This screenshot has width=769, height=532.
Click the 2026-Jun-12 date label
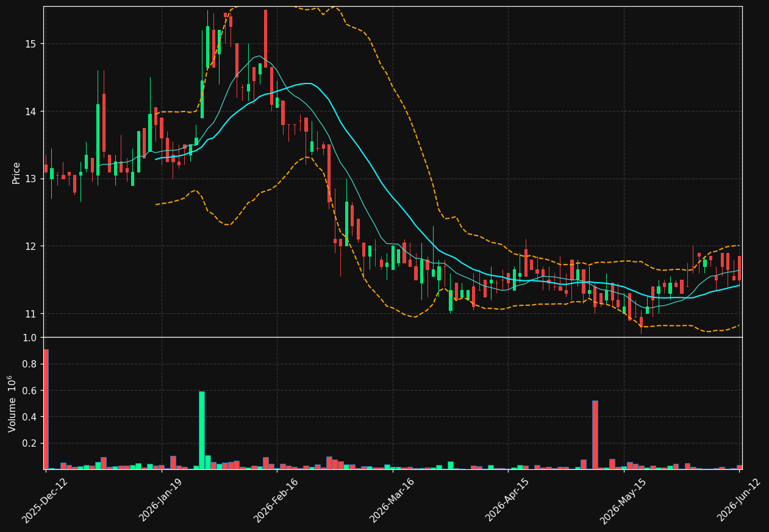pyautogui.click(x=739, y=500)
